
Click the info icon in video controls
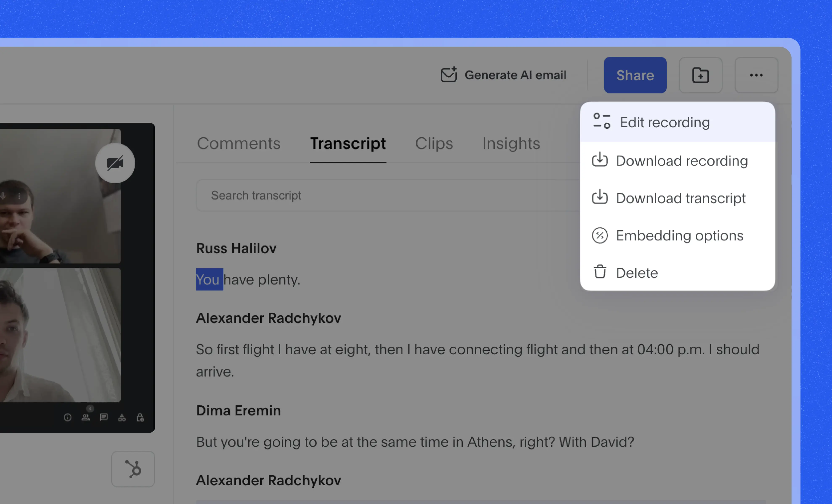click(x=67, y=417)
